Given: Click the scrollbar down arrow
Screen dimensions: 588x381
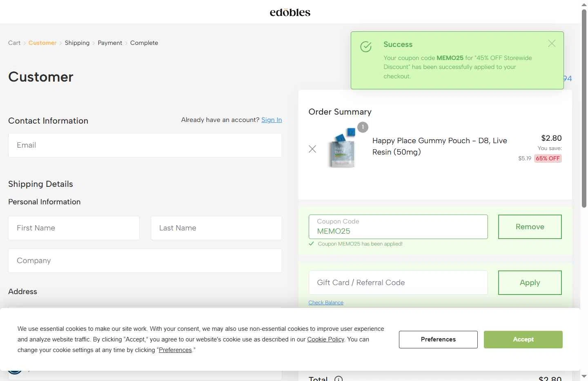Looking at the screenshot, I should (584, 377).
